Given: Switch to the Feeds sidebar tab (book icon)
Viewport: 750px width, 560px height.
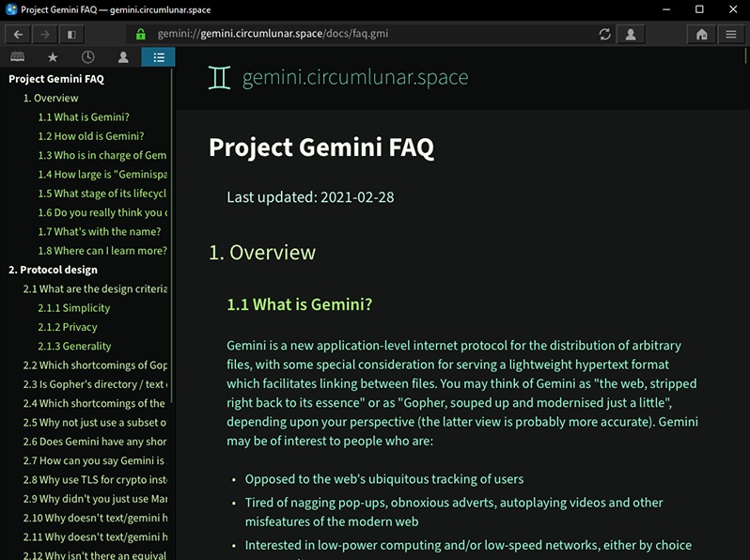Looking at the screenshot, I should pos(18,57).
